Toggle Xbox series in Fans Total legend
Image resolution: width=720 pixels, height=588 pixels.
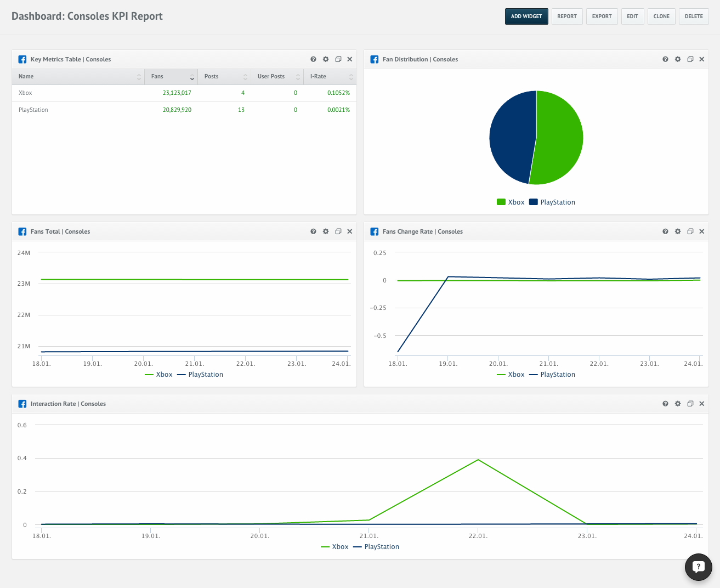coord(158,375)
